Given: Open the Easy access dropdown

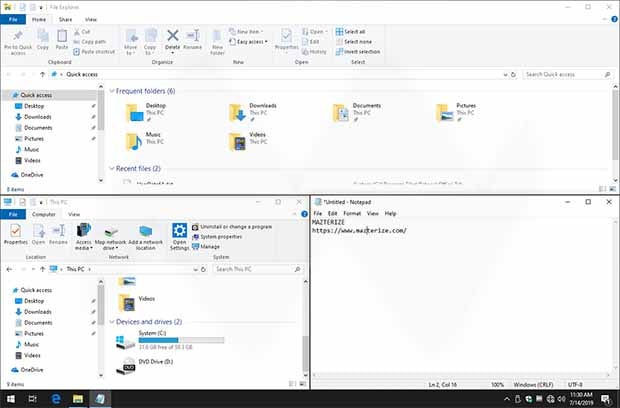Looking at the screenshot, I should (249, 42).
